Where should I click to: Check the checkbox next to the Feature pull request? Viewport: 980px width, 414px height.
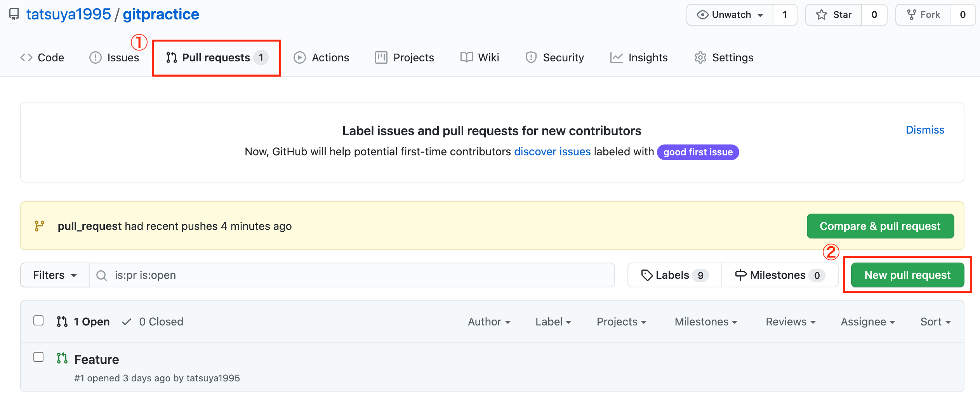[38, 357]
